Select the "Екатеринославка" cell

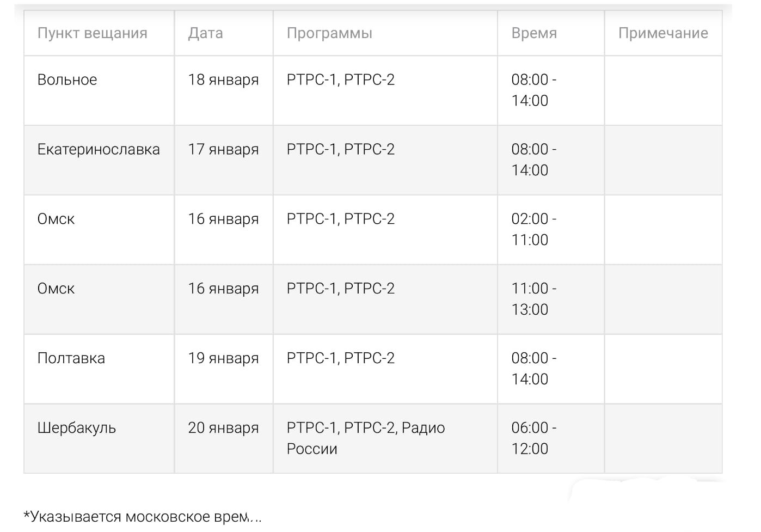[x=99, y=150]
